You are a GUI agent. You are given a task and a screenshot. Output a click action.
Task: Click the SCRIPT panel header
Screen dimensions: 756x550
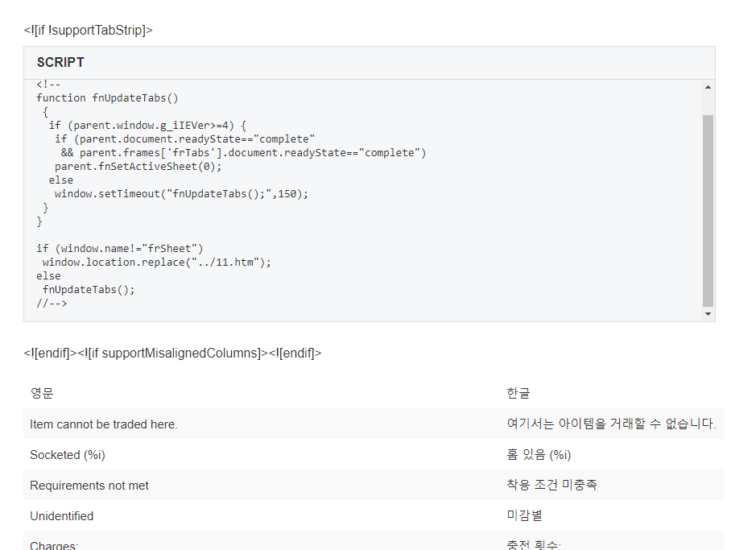tap(60, 62)
